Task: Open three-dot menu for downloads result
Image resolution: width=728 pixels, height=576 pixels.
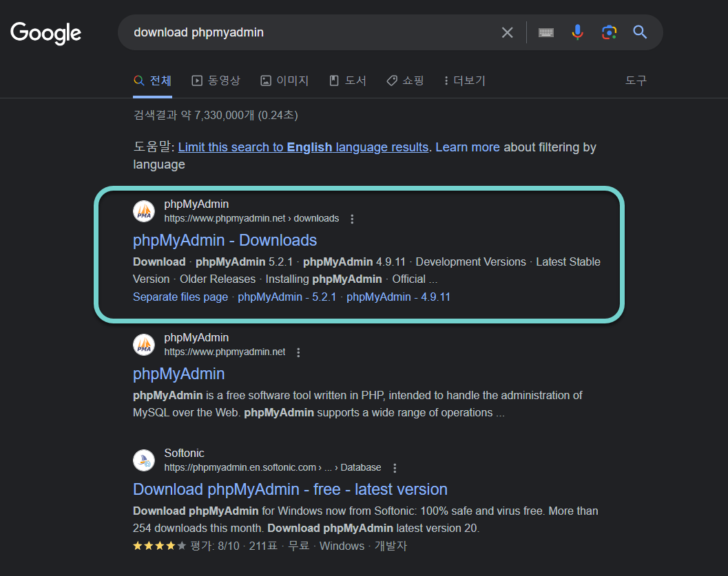Action: pos(352,219)
